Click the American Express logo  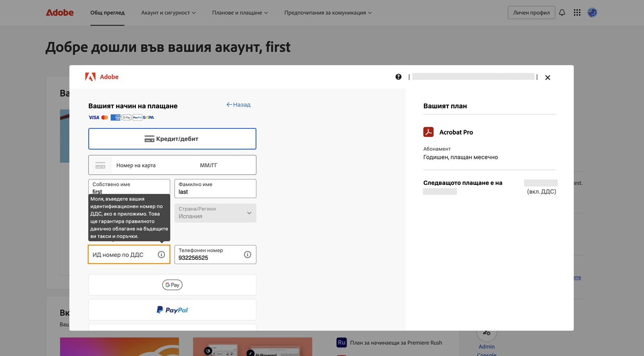pos(116,118)
